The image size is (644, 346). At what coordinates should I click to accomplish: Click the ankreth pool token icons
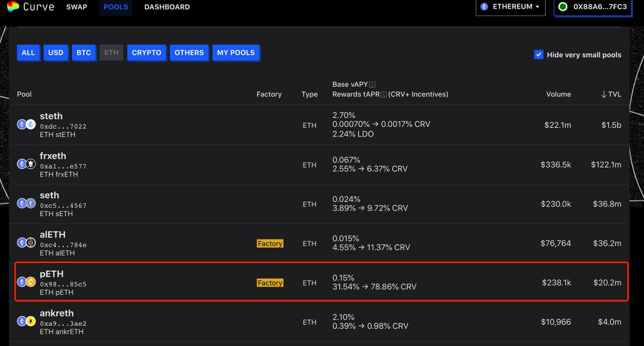point(26,321)
